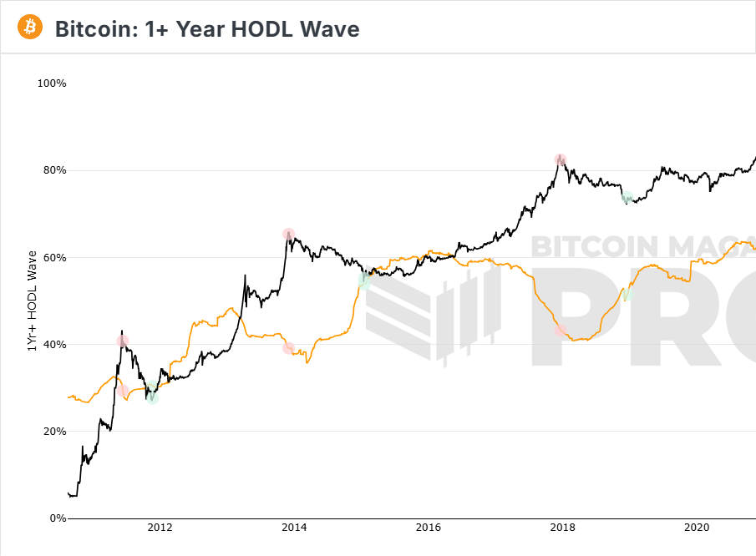Select pink marker at black line's late-2013 peak
The image size is (756, 556).
click(288, 235)
